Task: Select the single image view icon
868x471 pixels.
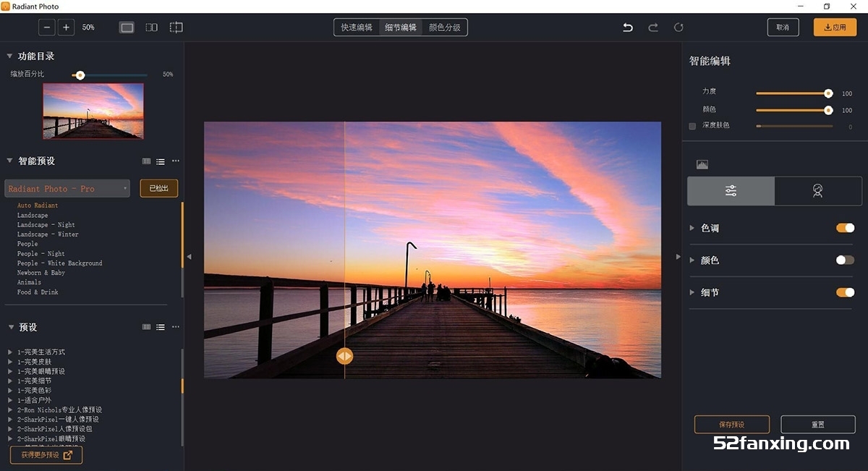Action: [127, 27]
